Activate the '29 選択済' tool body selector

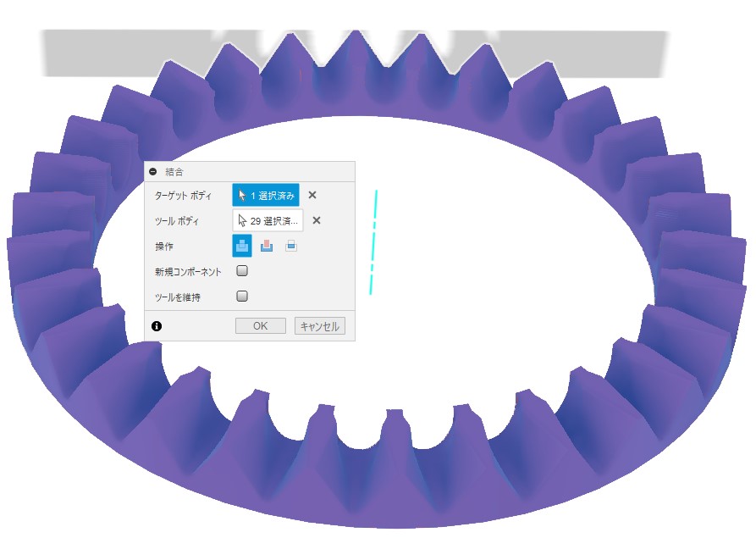[268, 221]
